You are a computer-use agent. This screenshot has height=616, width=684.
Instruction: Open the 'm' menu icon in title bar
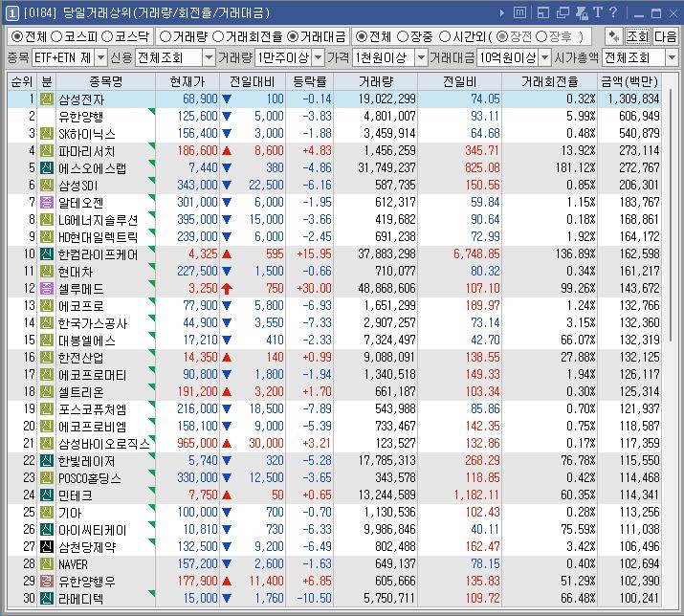click(x=519, y=13)
